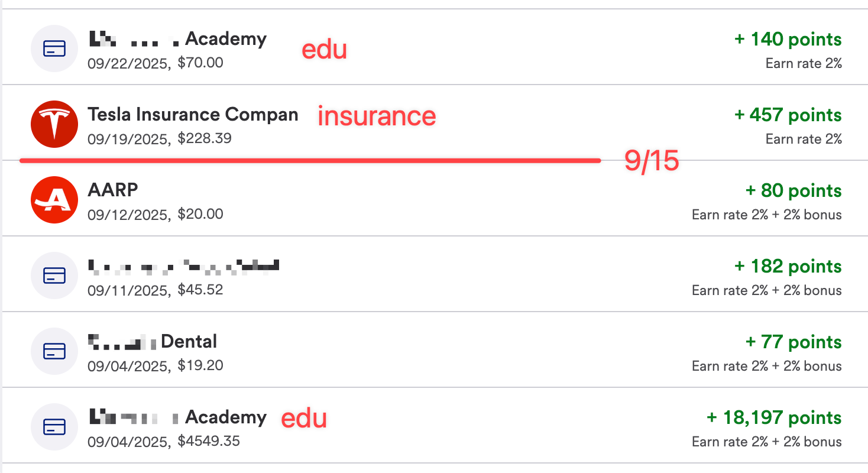The width and height of the screenshot is (868, 473).
Task: Click card icon beside the Dental transaction
Action: click(x=54, y=351)
